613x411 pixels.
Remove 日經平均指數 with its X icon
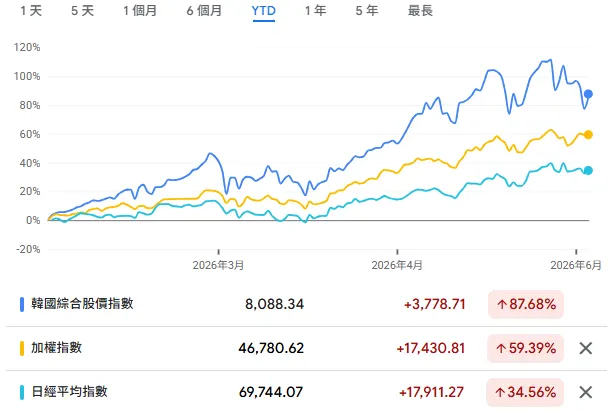click(x=585, y=392)
